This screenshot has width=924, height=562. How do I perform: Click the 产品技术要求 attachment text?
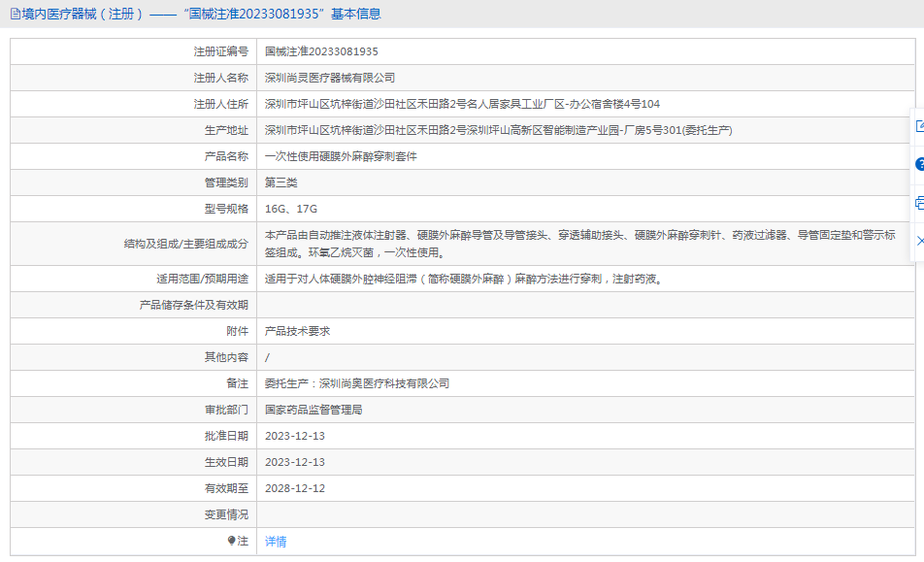(x=298, y=331)
